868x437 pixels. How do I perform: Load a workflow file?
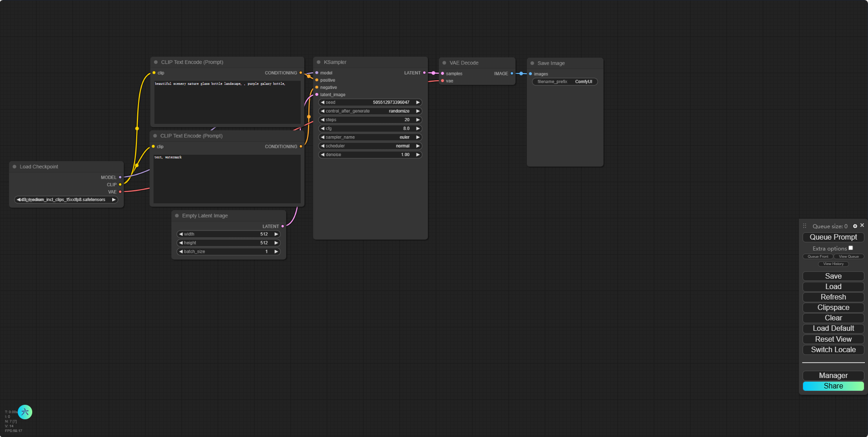(833, 287)
